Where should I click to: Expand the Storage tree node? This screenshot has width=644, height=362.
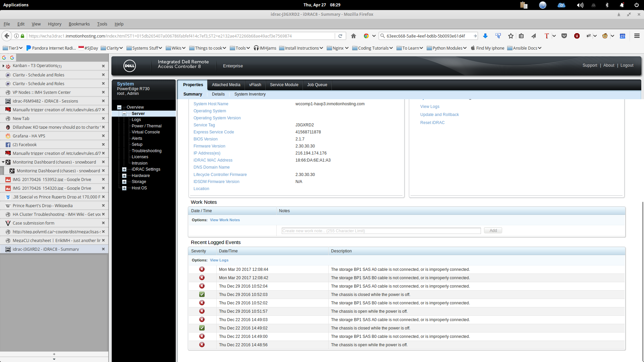pyautogui.click(x=124, y=182)
